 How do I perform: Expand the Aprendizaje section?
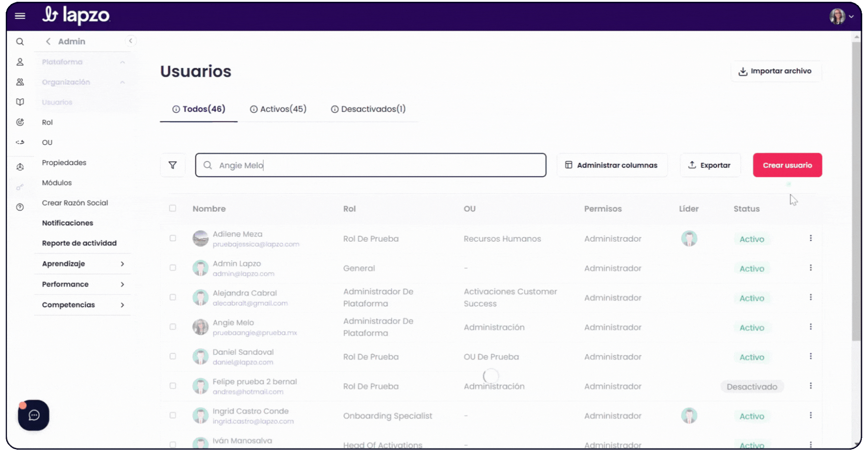[x=82, y=263]
